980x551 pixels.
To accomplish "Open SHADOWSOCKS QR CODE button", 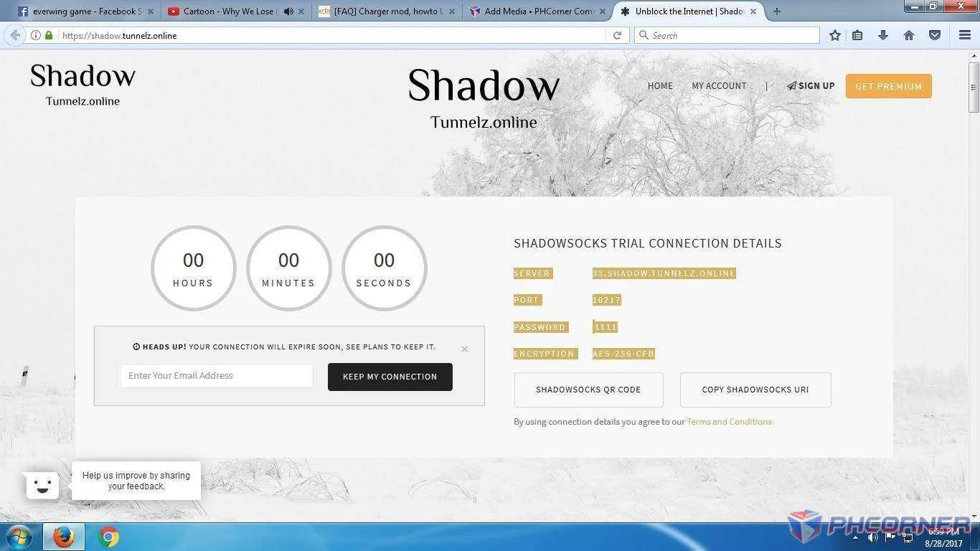I will pyautogui.click(x=588, y=390).
